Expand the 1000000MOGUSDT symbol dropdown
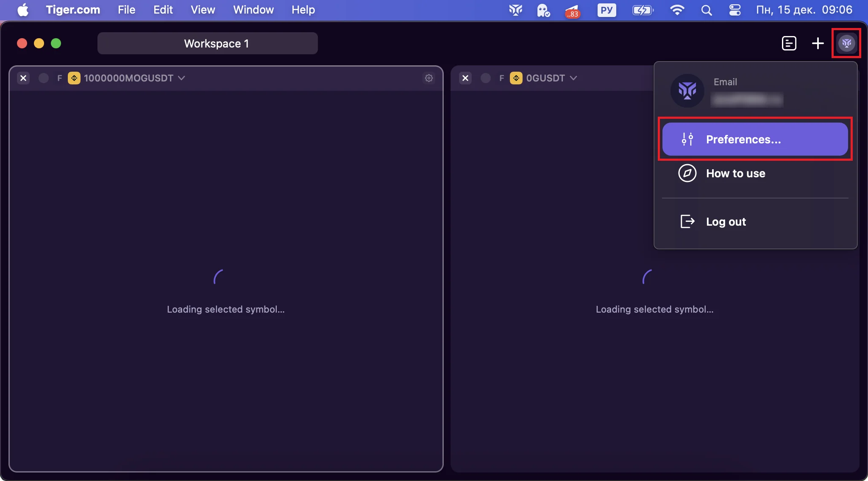 (x=181, y=78)
